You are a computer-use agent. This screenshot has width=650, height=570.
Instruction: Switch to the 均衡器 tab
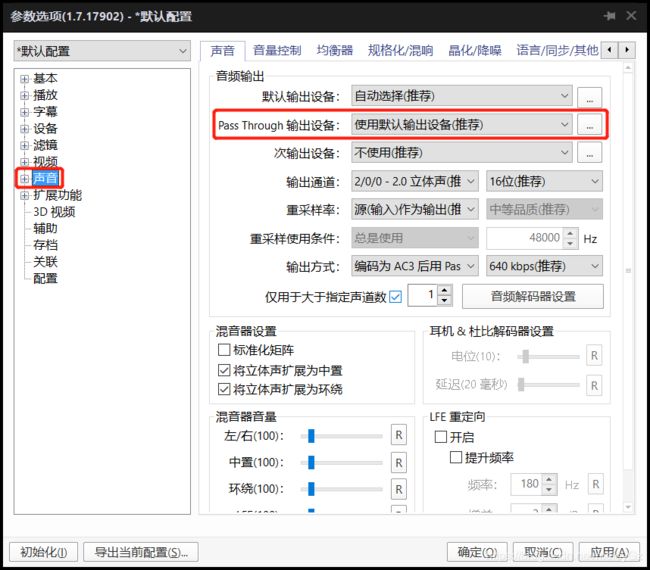coord(335,51)
